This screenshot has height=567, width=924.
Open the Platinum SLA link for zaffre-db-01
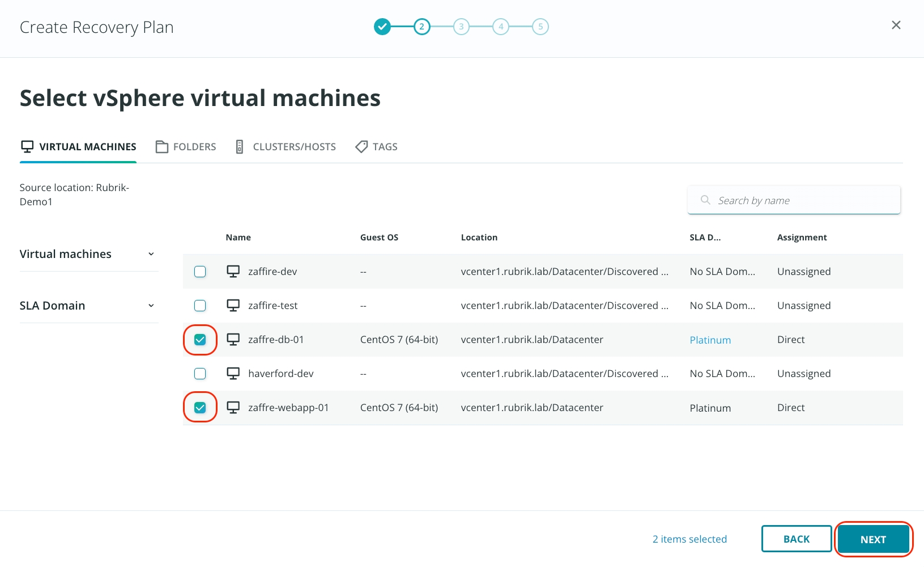pos(710,340)
